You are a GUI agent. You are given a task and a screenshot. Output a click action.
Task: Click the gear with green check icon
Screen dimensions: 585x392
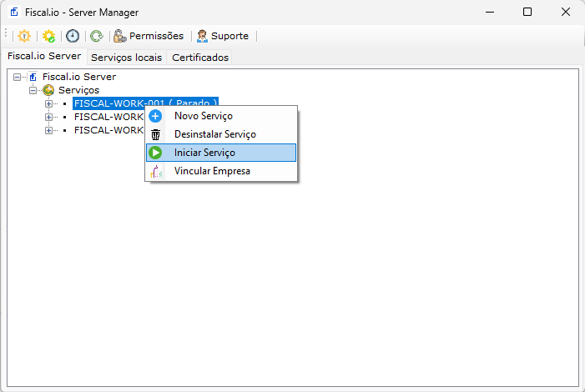click(x=48, y=36)
